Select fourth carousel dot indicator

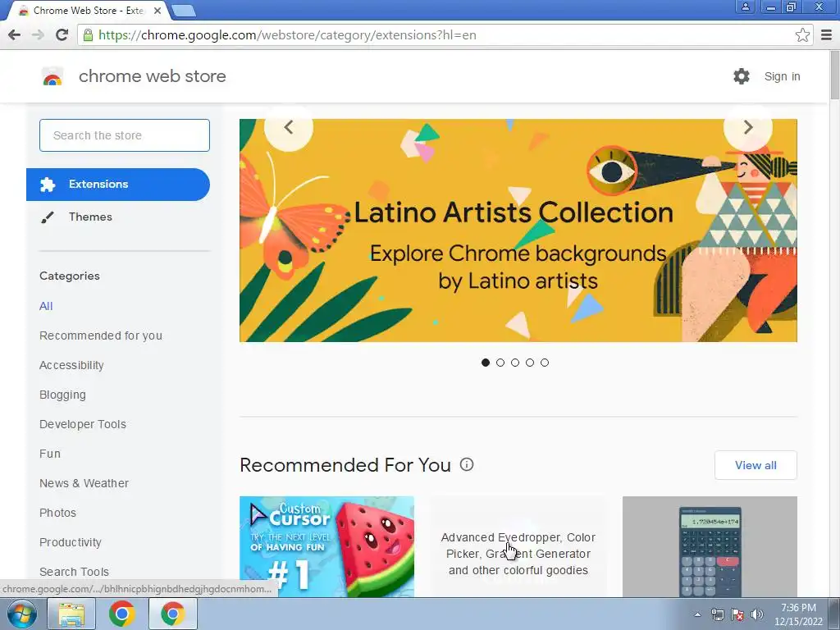pos(530,363)
